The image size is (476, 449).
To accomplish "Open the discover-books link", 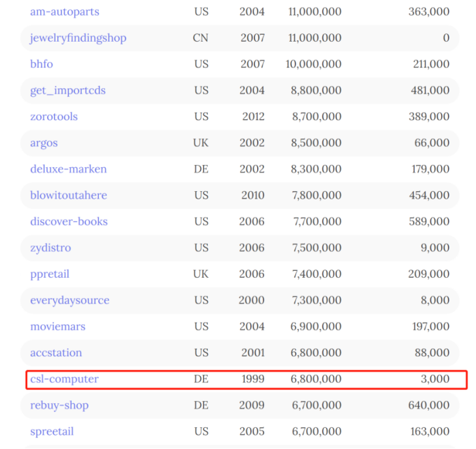I will click(x=69, y=221).
